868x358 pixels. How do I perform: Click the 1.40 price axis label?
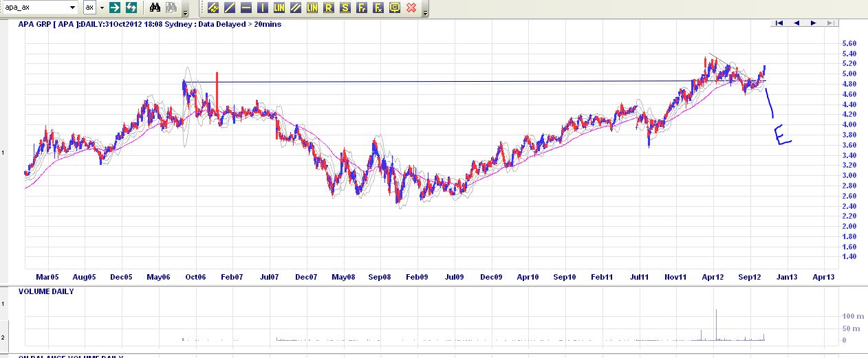(849, 256)
